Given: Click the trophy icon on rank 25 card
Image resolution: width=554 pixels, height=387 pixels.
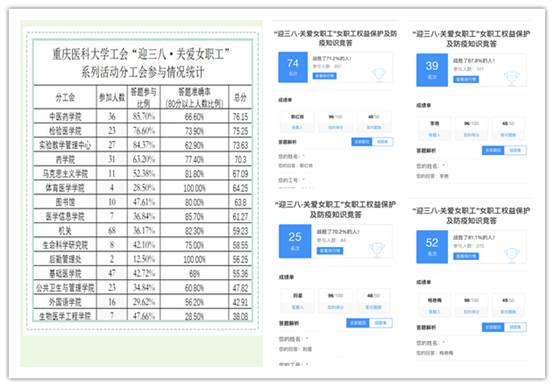Looking at the screenshot, I should [x=377, y=250].
